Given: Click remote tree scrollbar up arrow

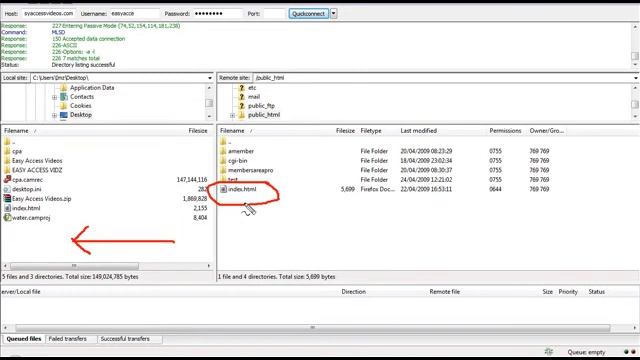Looking at the screenshot, I should pos(635,88).
